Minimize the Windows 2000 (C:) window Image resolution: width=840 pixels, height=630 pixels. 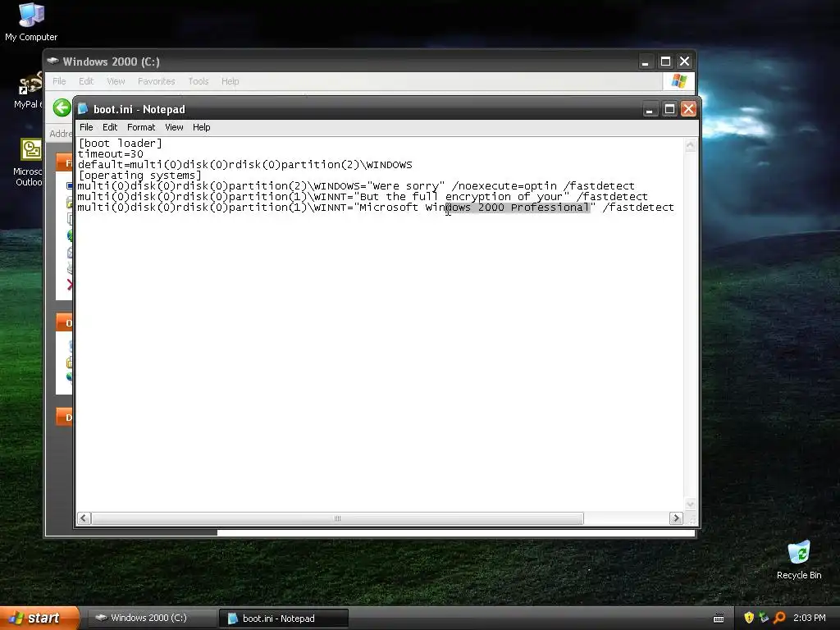pos(646,62)
